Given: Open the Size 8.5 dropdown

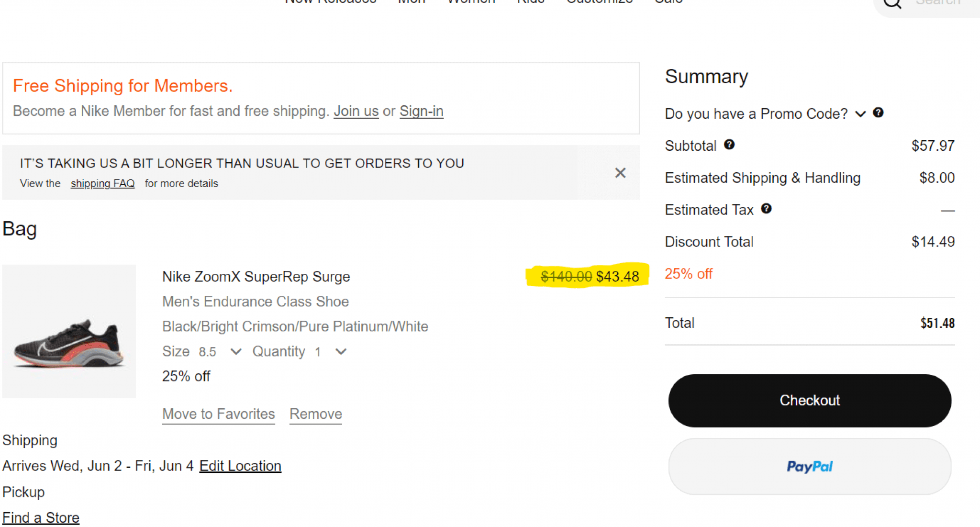Looking at the screenshot, I should coord(201,351).
